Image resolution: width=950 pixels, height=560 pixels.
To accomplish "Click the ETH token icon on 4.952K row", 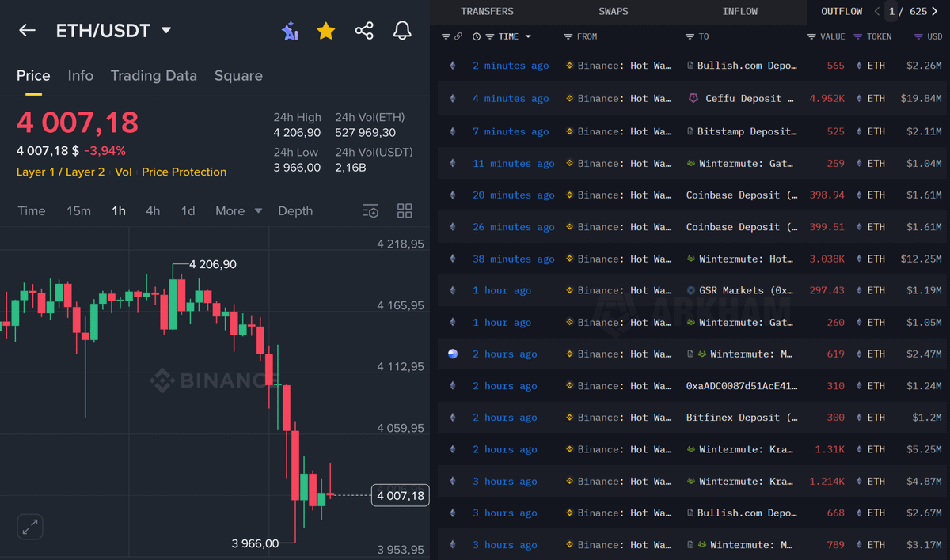I will [x=860, y=99].
